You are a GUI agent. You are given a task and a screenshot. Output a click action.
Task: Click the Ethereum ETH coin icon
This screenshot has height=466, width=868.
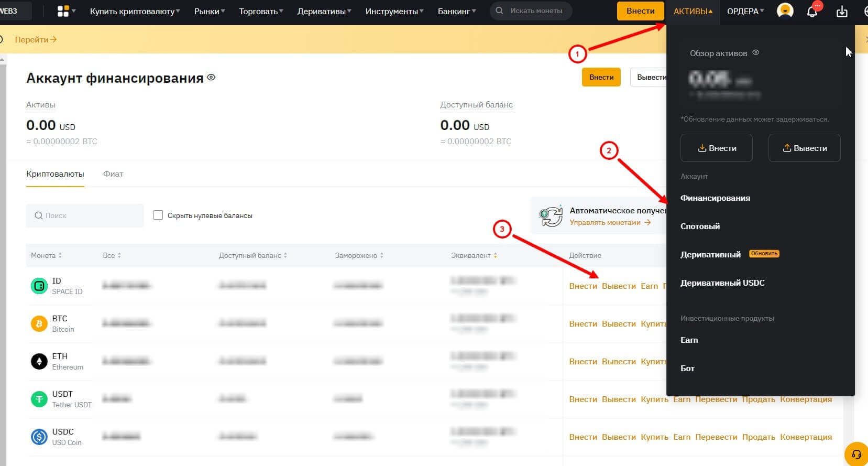[39, 362]
